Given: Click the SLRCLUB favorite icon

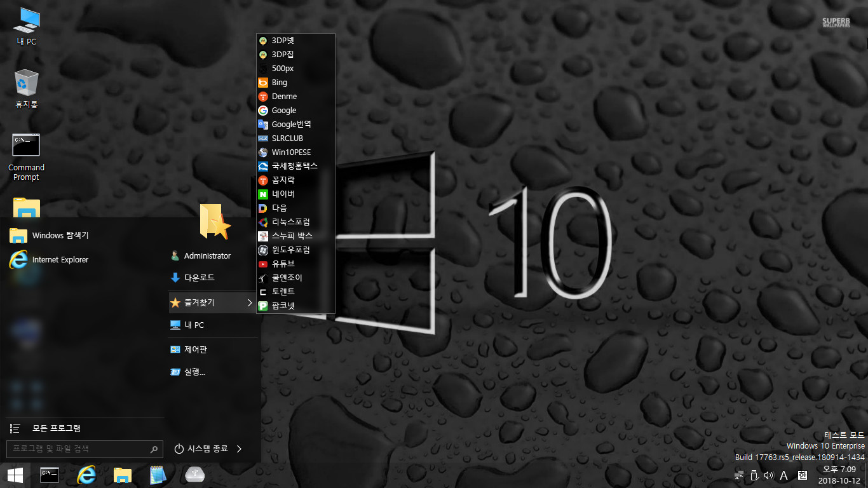Looking at the screenshot, I should 263,139.
